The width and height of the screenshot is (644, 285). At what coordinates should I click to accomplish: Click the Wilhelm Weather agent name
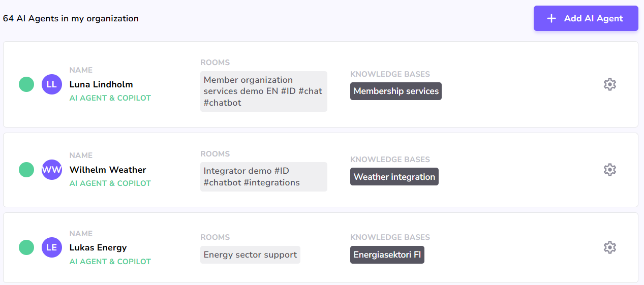[x=108, y=170]
